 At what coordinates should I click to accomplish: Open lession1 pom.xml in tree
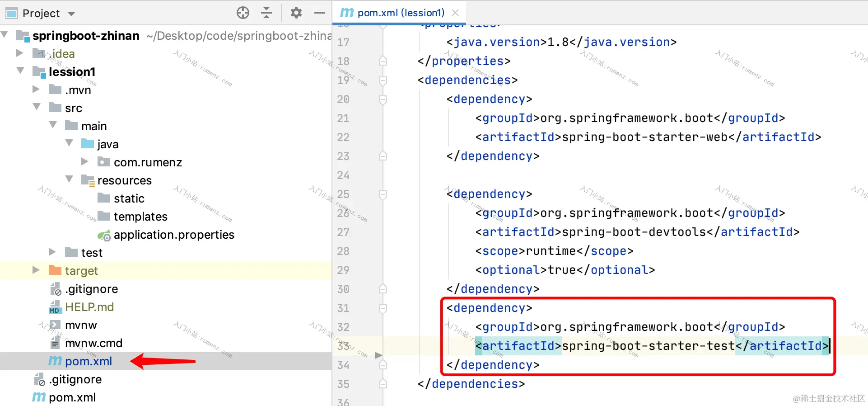coord(89,361)
